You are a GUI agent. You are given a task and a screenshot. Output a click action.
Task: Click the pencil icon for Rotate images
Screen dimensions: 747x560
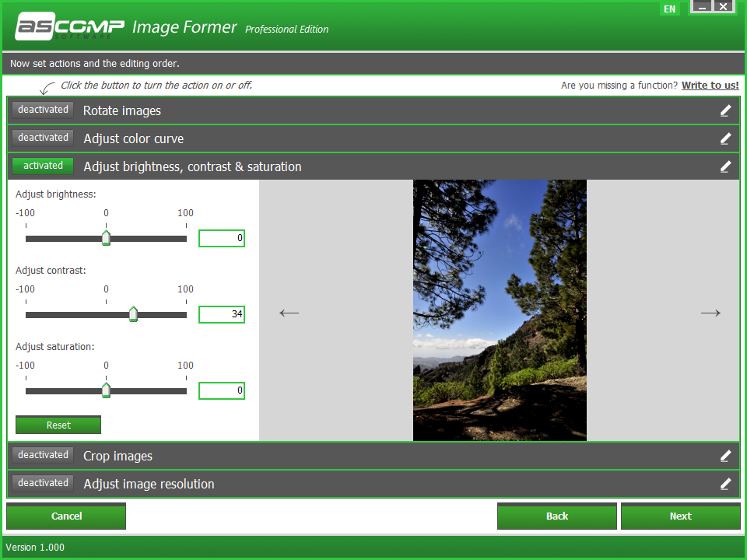(725, 110)
